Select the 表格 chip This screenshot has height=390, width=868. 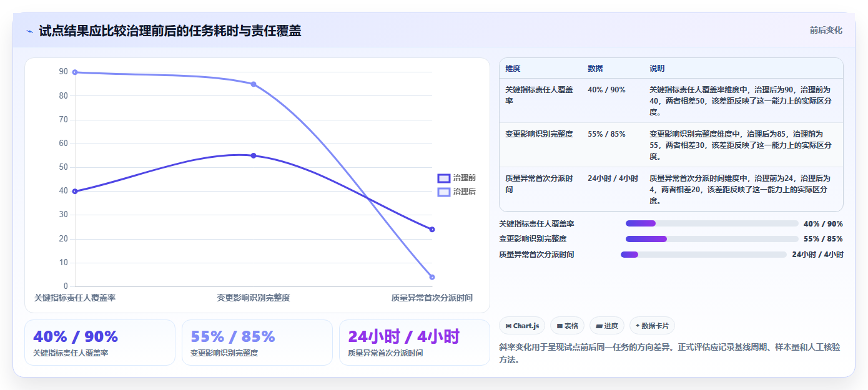567,326
